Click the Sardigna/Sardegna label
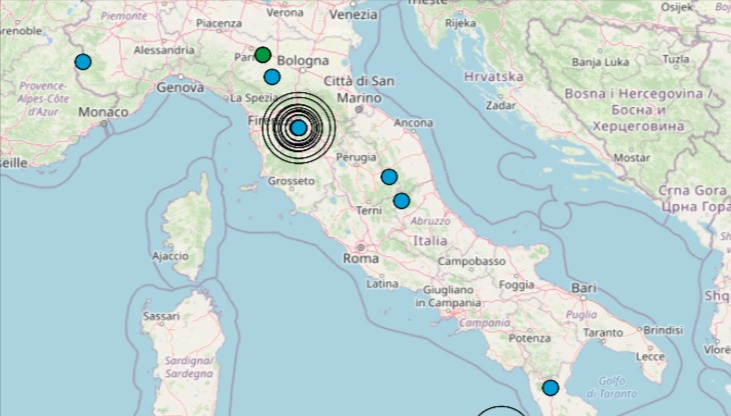Screen dimensions: 731x416 (189, 367)
